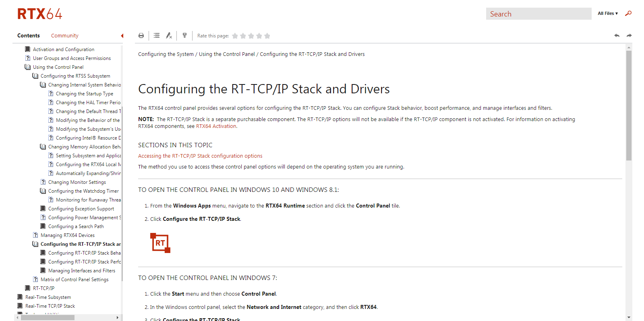Click book icon beside Configuring a Search Path
The width and height of the screenshot is (644, 321).
[43, 226]
